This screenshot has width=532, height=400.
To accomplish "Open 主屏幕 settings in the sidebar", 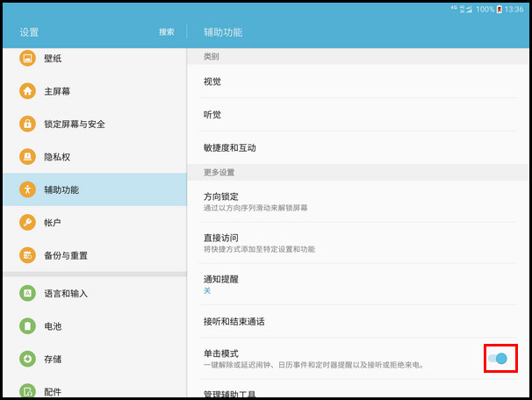I will (95, 91).
